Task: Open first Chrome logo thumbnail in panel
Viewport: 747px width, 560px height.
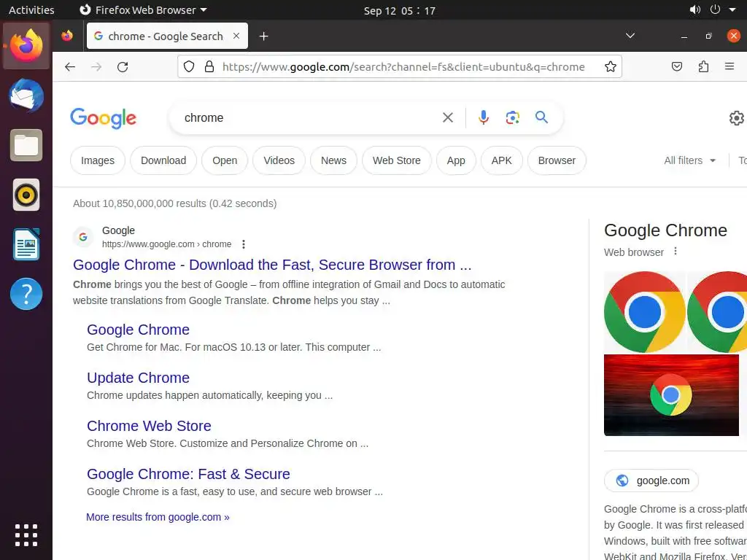Action: coord(645,312)
